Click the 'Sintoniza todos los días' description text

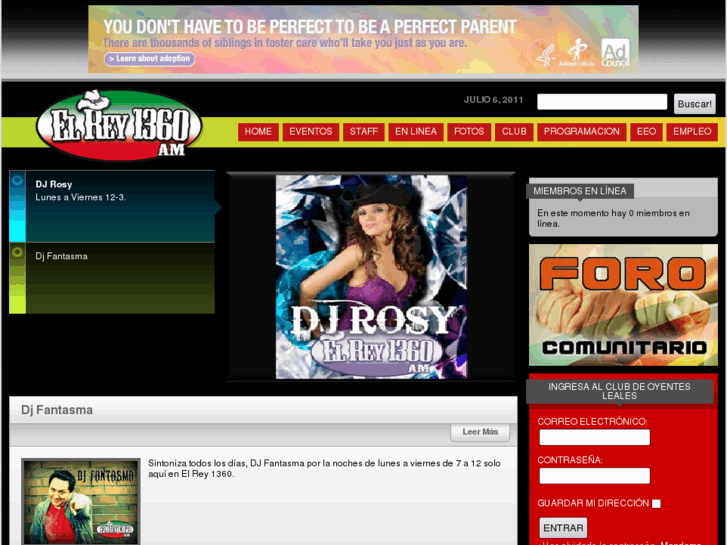pyautogui.click(x=324, y=468)
